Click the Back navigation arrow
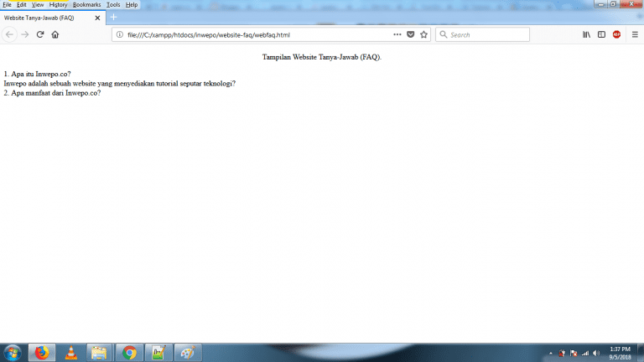Image resolution: width=644 pixels, height=362 pixels. coord(9,34)
